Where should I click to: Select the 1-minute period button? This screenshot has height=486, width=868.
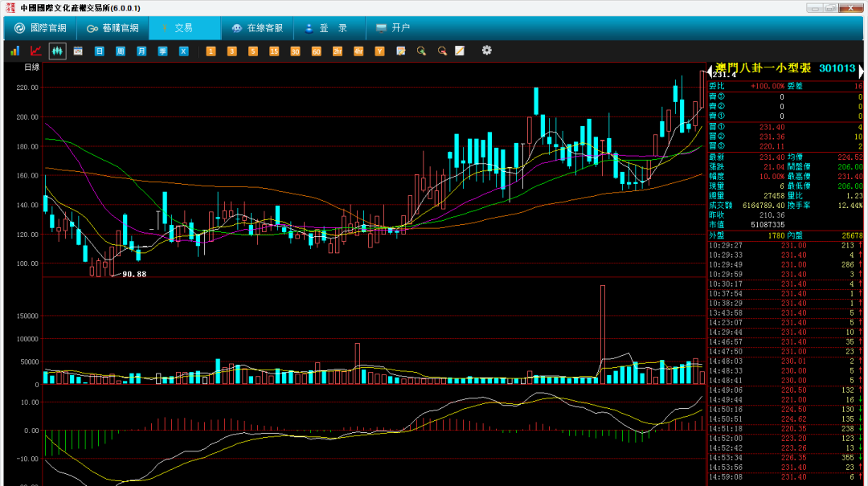211,51
